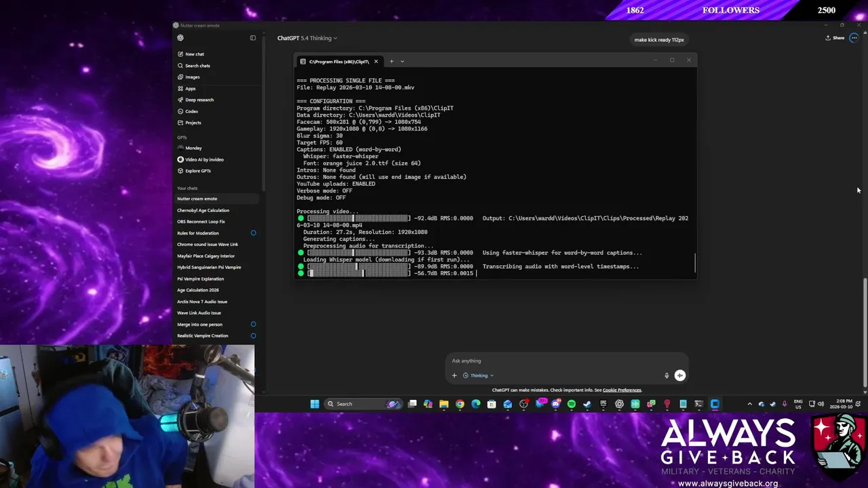Viewport: 868px width, 488px height.
Task: Start voice mode button in composer
Action: [679, 375]
